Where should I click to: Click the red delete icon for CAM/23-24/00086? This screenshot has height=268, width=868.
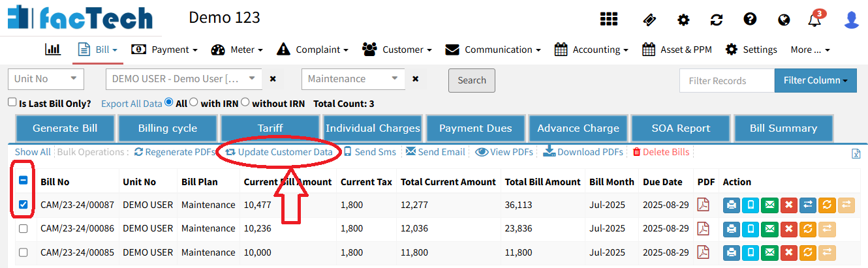coord(789,229)
